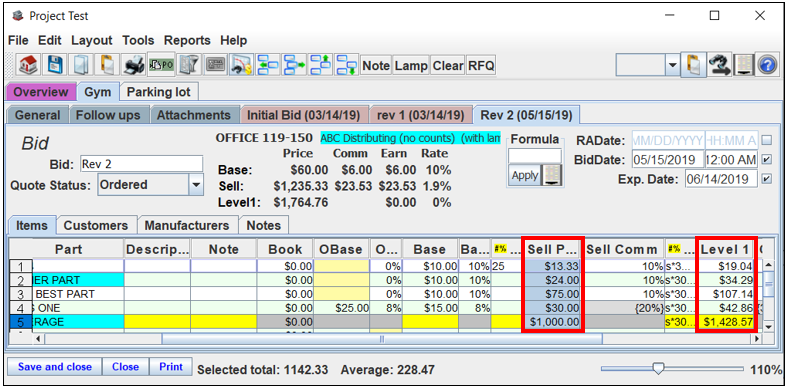Click the clipboard icon next to empty combo box
The height and width of the screenshot is (389, 786).
coord(693,65)
